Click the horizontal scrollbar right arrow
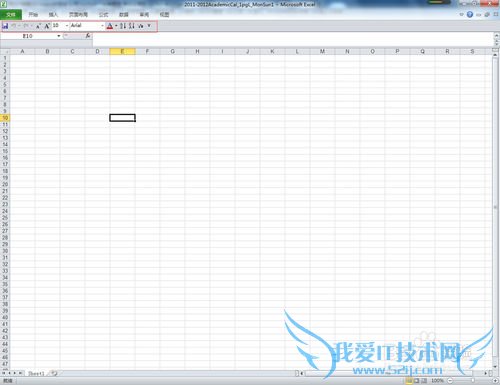 click(486, 373)
